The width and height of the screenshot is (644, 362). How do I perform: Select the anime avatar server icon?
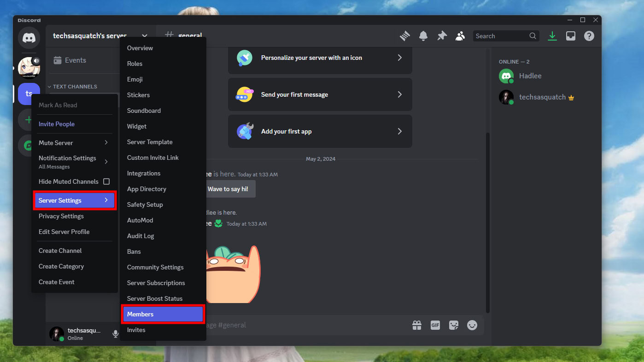(29, 67)
